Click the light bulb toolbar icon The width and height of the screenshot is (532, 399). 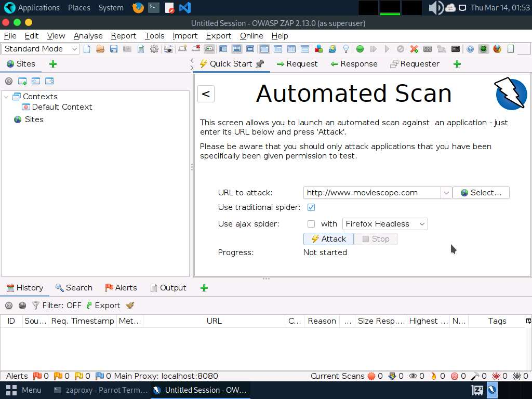tap(346, 49)
